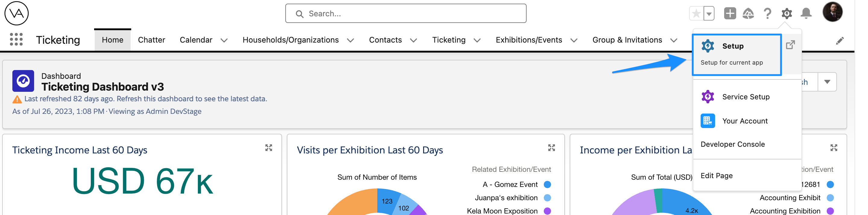The width and height of the screenshot is (868, 215).
Task: Expand the Ticketing Income chart
Action: [x=268, y=148]
